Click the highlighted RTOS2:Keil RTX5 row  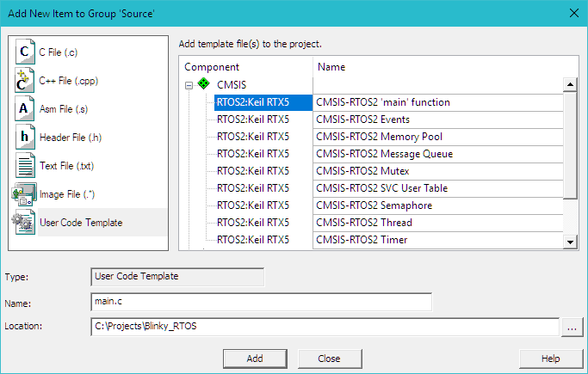263,102
